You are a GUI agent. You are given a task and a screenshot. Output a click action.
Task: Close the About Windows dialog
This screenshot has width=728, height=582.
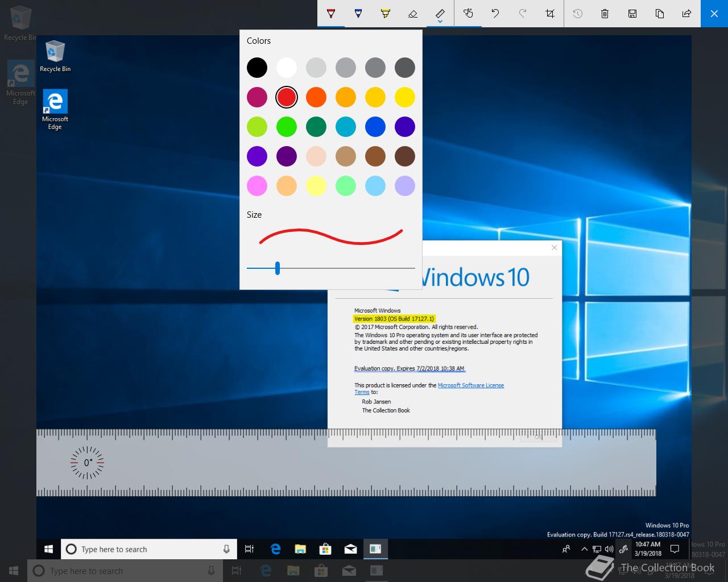[555, 247]
